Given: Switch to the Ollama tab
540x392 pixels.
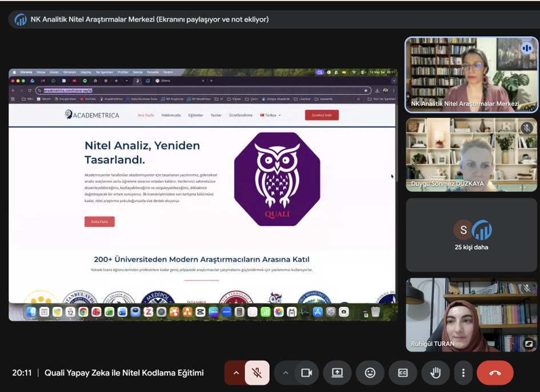Looking at the screenshot, I should pyautogui.click(x=179, y=81).
